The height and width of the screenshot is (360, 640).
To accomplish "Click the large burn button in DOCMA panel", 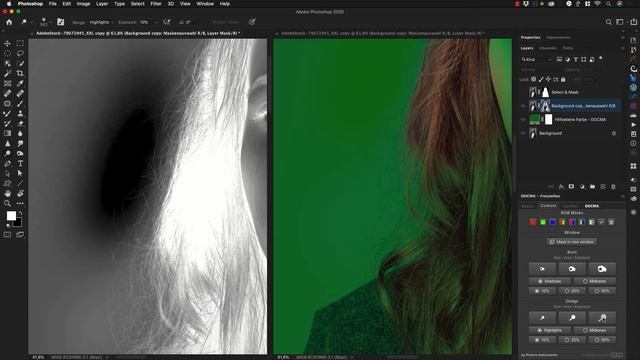I will click(602, 269).
